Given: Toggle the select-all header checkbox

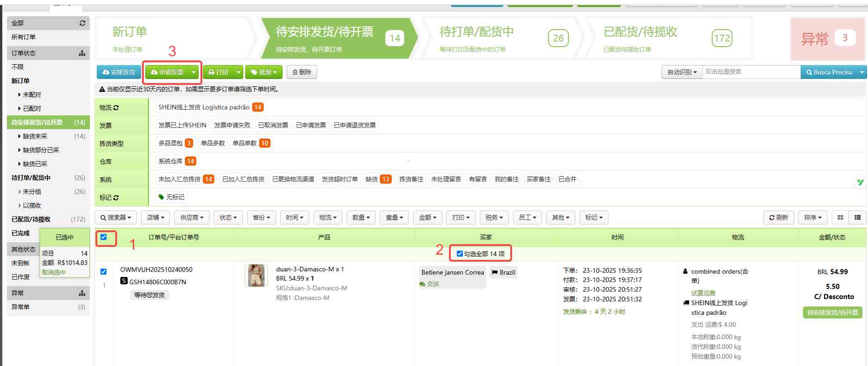Looking at the screenshot, I should (103, 237).
